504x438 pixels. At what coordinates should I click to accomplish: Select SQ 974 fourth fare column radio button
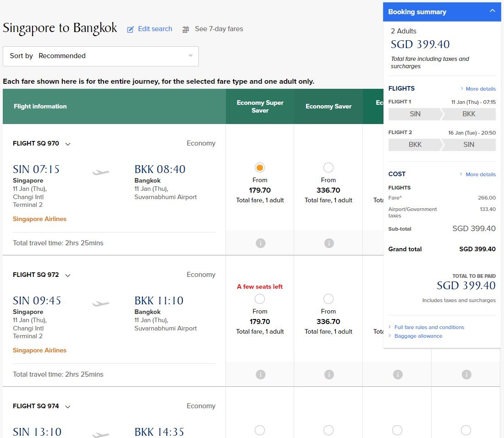[x=466, y=430]
